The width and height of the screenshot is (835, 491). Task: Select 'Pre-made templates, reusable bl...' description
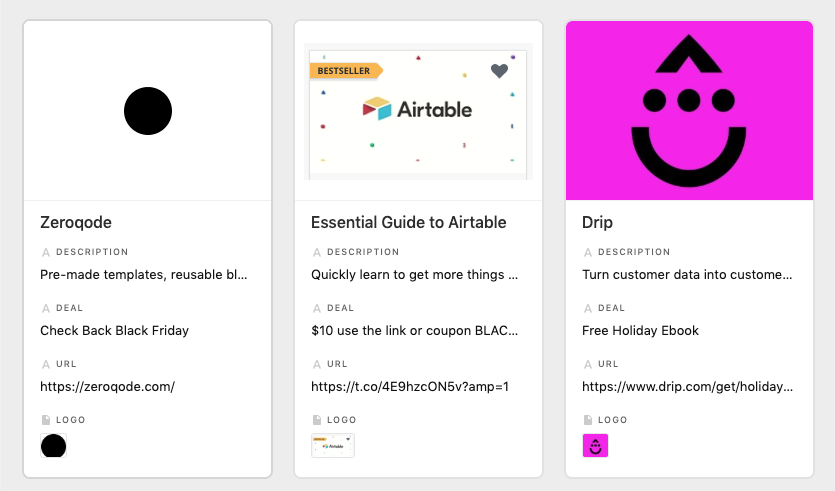point(144,275)
